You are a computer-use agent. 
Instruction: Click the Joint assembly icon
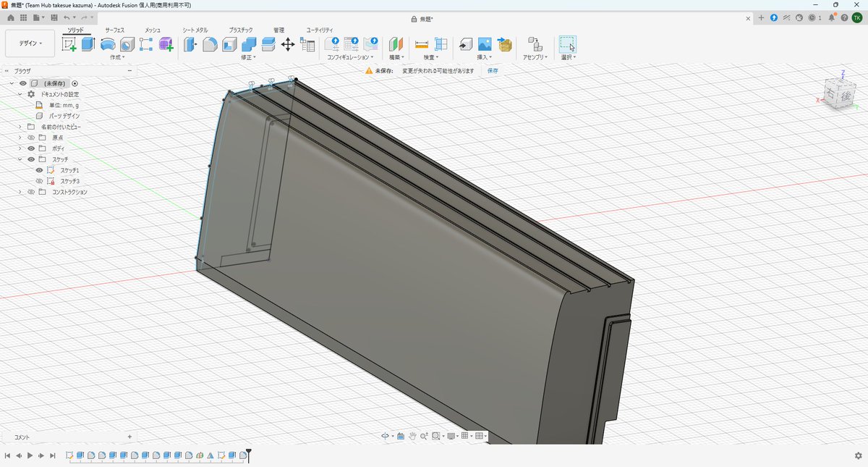pos(535,44)
